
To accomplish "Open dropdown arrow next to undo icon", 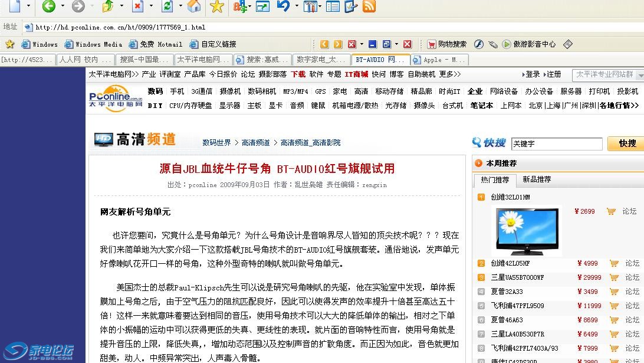I will coord(297,6).
